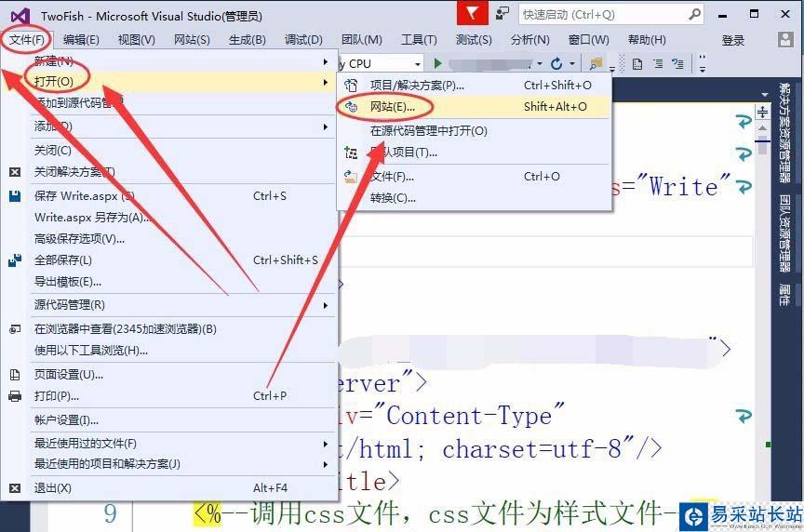Click the editor vertical scrollbar up arrow
The width and height of the screenshot is (804, 532).
pos(762,128)
